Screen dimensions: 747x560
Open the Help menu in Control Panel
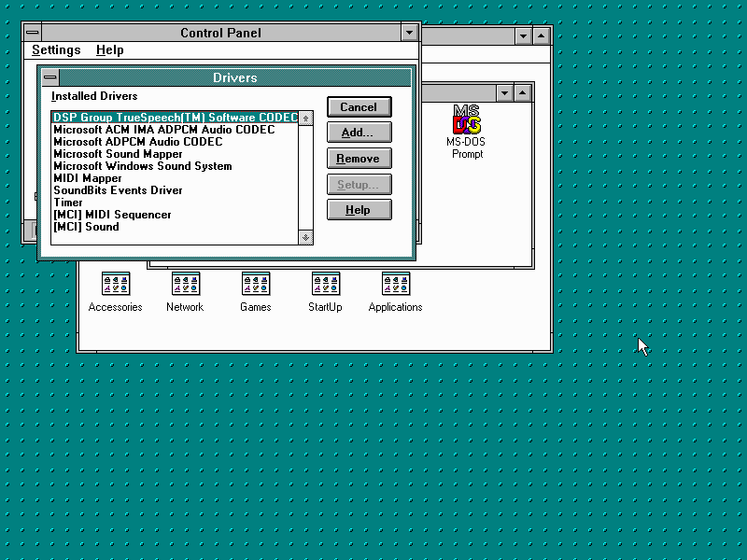pyautogui.click(x=109, y=50)
